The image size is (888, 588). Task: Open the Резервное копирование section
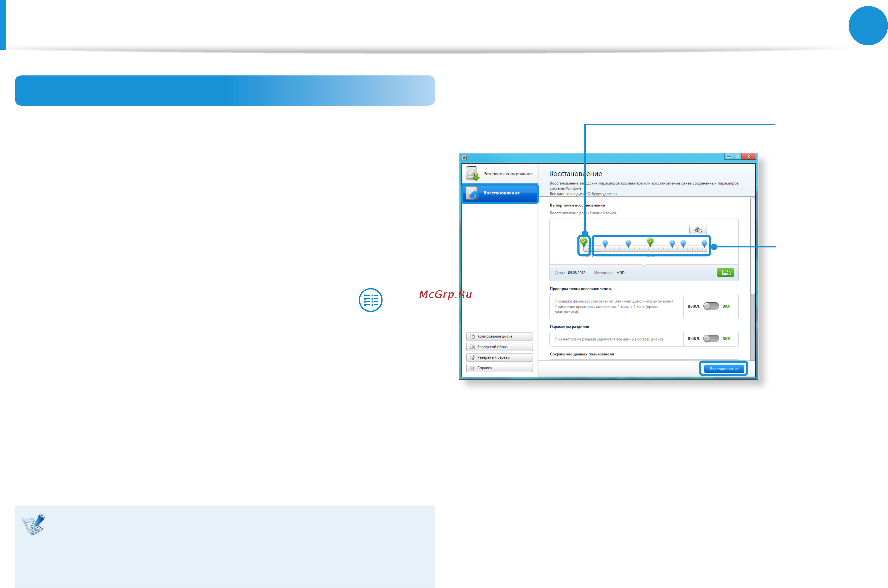[500, 174]
